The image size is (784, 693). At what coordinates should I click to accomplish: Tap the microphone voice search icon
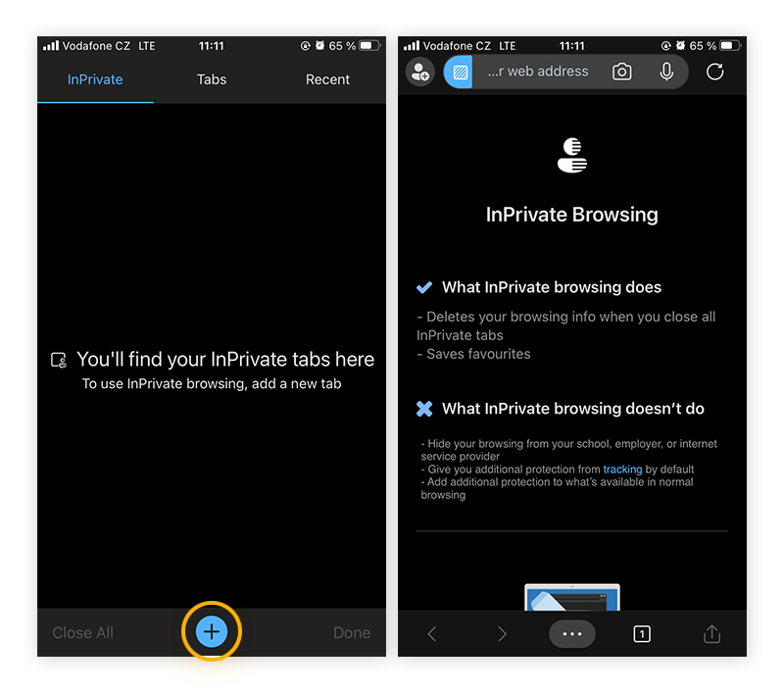click(x=667, y=71)
